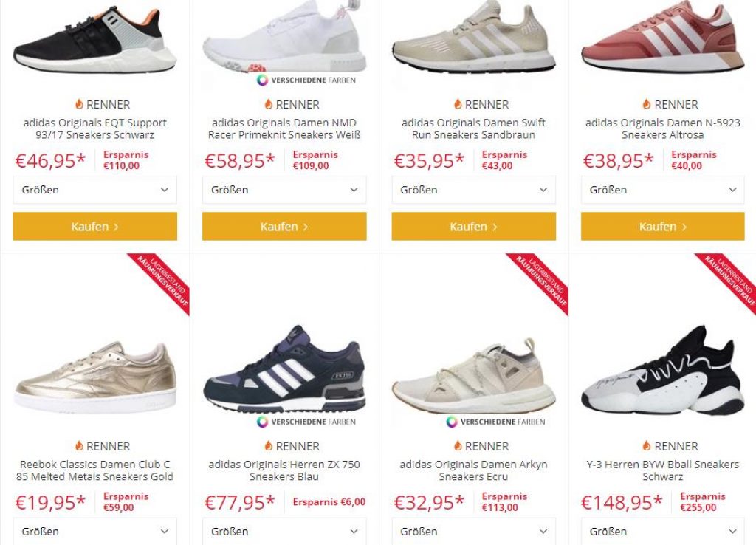The height and width of the screenshot is (545, 756).
Task: Buy NMD Racer Primeknit with Kaufen button
Action: pos(284,226)
